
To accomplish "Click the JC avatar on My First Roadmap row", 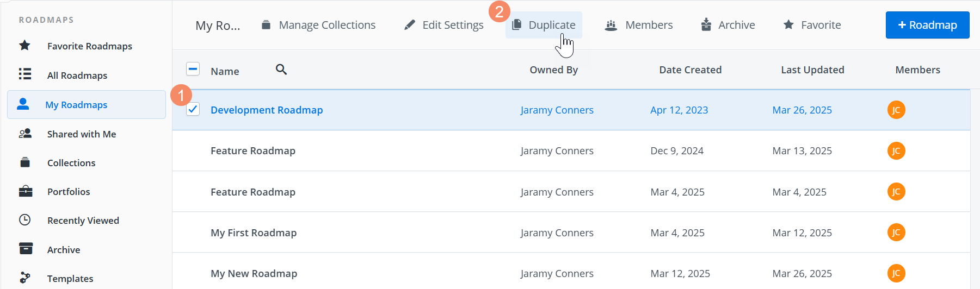I will pos(896,233).
